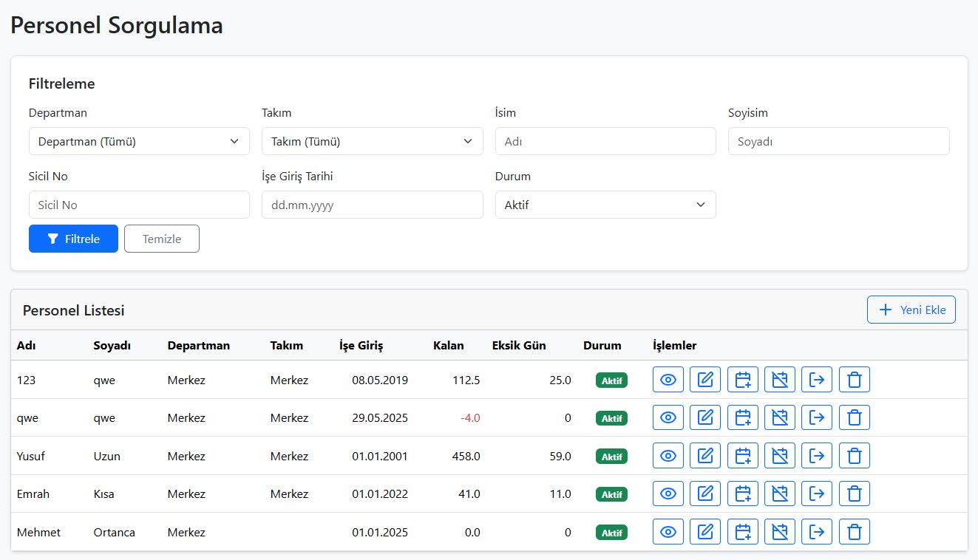The image size is (978, 560).
Task: Open the Durum dropdown showing Aktif
Action: click(x=605, y=205)
